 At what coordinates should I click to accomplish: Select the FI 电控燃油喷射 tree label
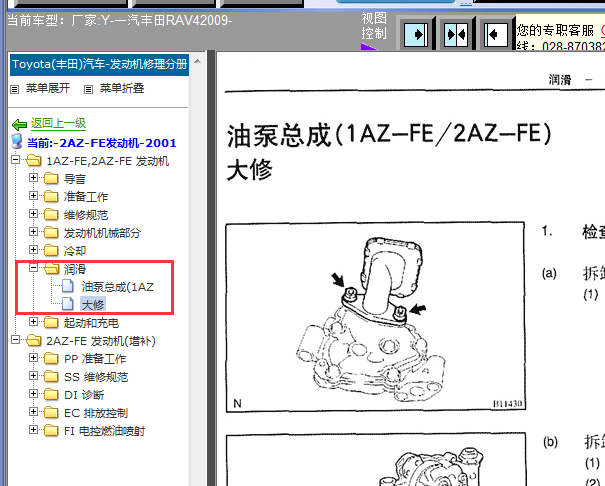[104, 431]
